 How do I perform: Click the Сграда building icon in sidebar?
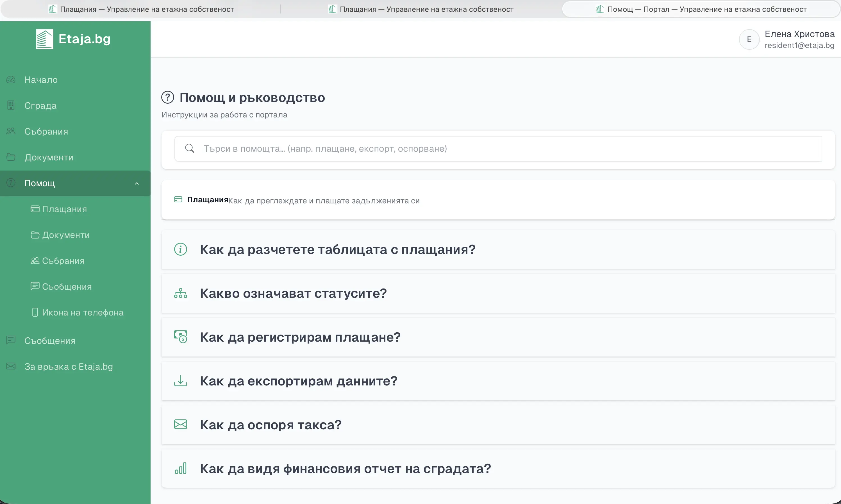(11, 105)
